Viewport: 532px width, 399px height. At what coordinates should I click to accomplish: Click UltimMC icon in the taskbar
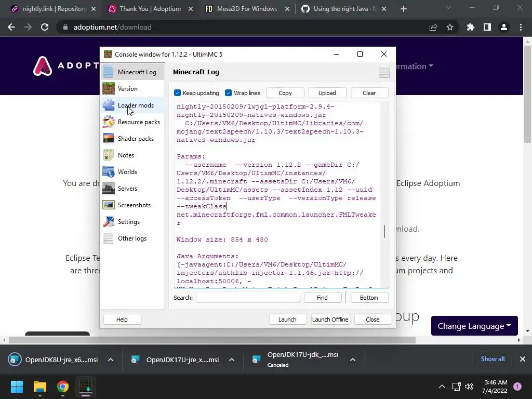pos(86,387)
